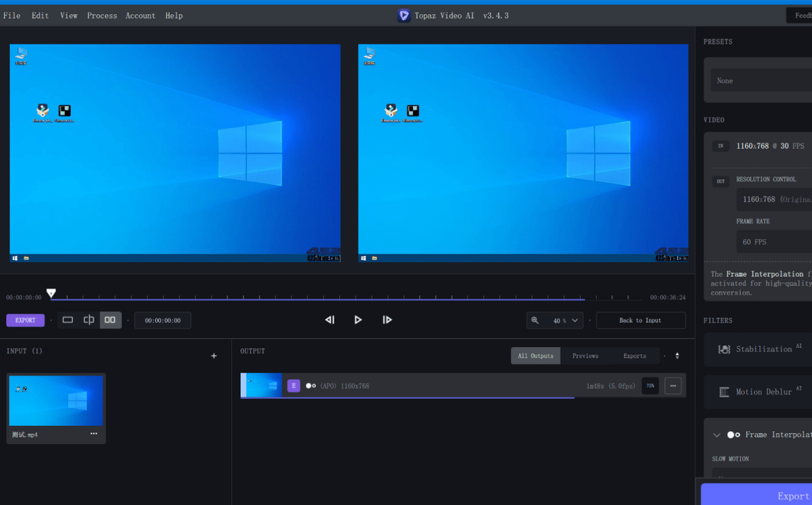Play the video preview

[358, 320]
